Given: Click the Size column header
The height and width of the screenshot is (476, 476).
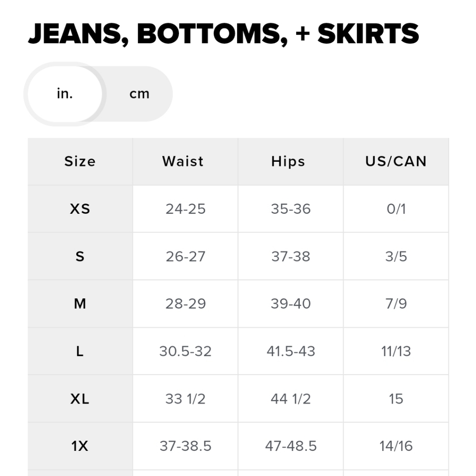Looking at the screenshot, I should tap(80, 161).
